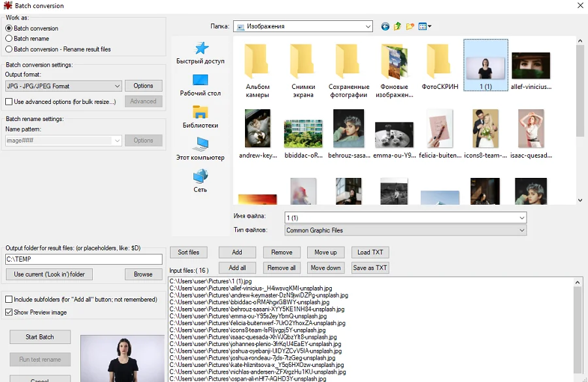Viewport: 588px width, 382px height.
Task: Open Библиотеки in places sidebar
Action: 200,117
